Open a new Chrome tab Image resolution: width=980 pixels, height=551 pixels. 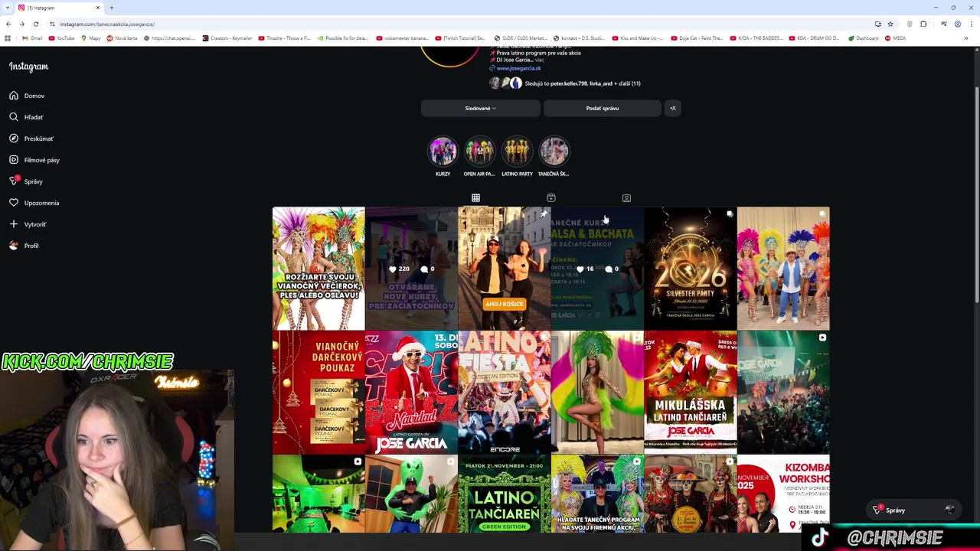(x=112, y=8)
